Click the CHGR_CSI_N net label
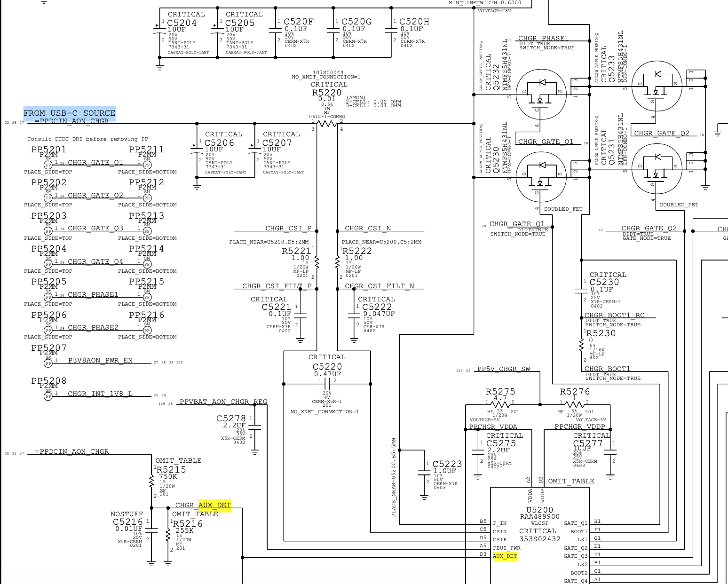Viewport: 728px width, 584px height. pos(368,228)
